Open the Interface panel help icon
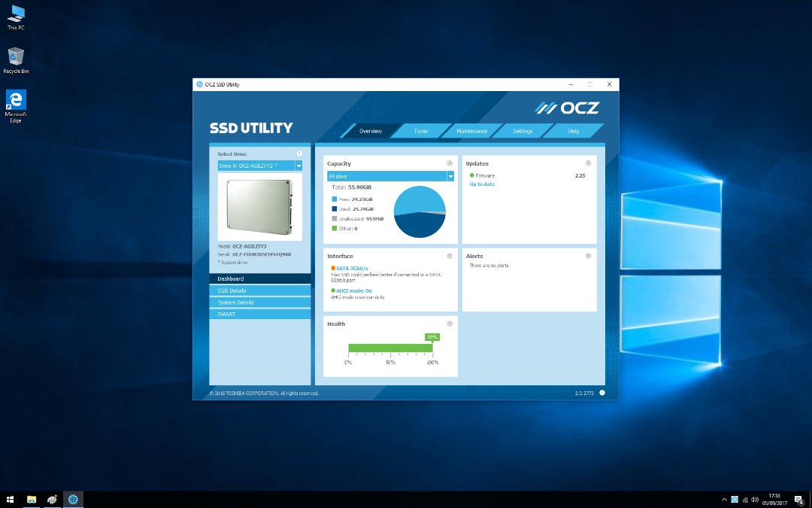 coord(450,256)
